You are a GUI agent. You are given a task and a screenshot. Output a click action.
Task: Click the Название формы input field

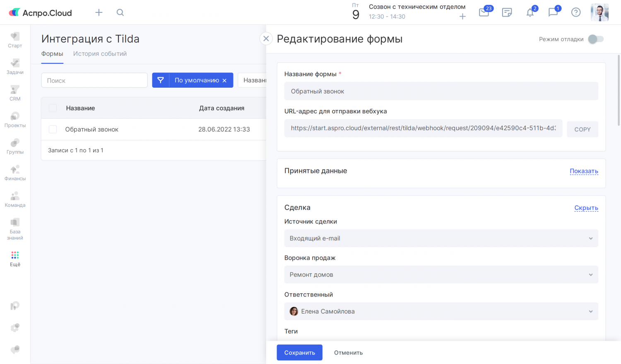(x=441, y=91)
